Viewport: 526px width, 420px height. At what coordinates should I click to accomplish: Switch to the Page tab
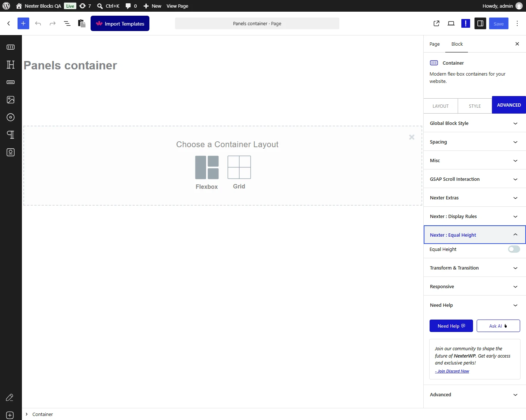[x=435, y=44]
